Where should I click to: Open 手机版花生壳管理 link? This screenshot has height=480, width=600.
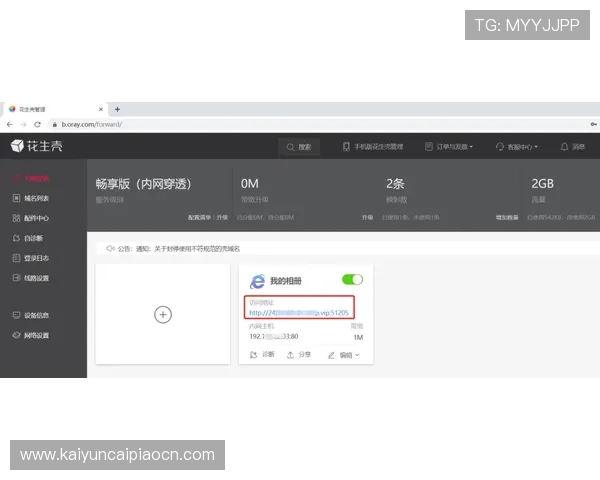coord(373,147)
